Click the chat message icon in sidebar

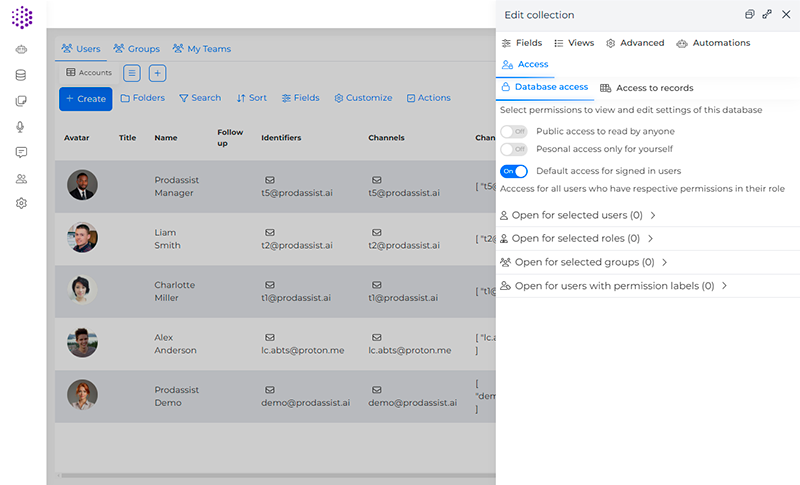point(21,152)
